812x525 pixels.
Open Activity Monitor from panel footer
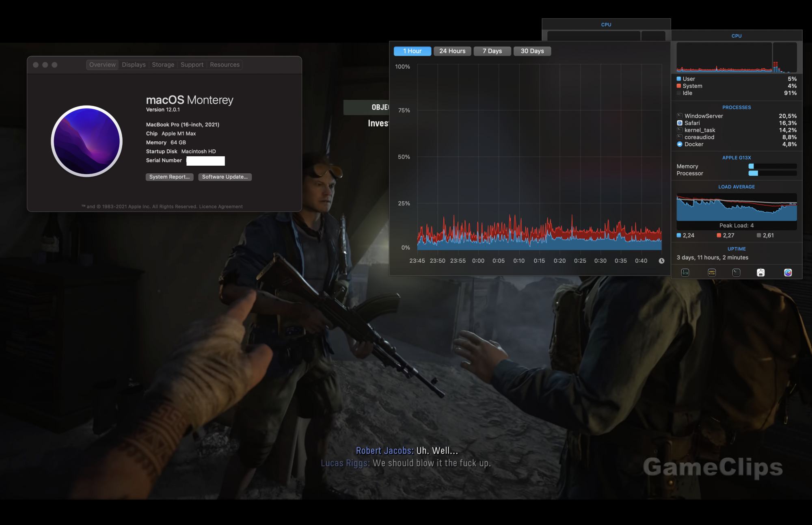(x=685, y=272)
